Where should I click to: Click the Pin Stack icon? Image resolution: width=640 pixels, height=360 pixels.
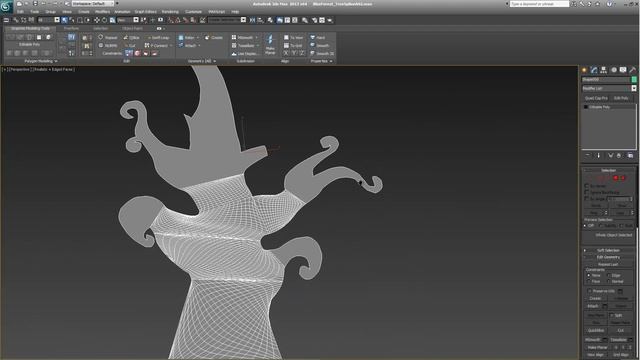coord(588,156)
